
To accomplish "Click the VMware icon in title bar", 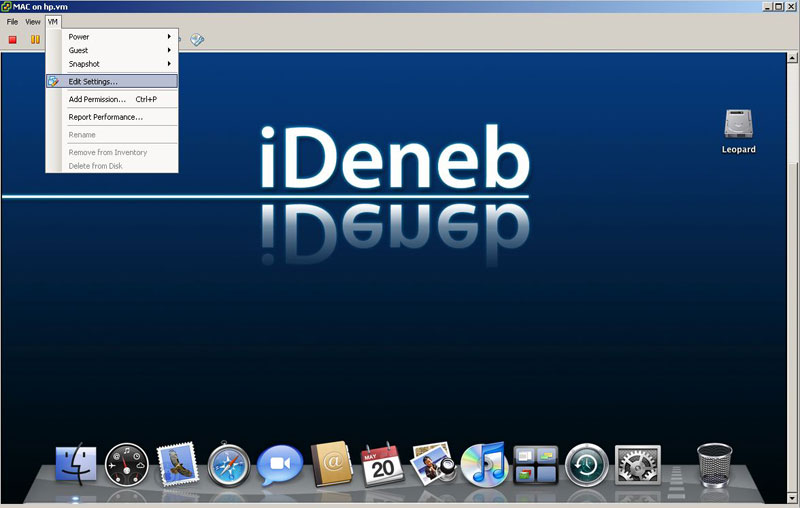I will 6,7.
